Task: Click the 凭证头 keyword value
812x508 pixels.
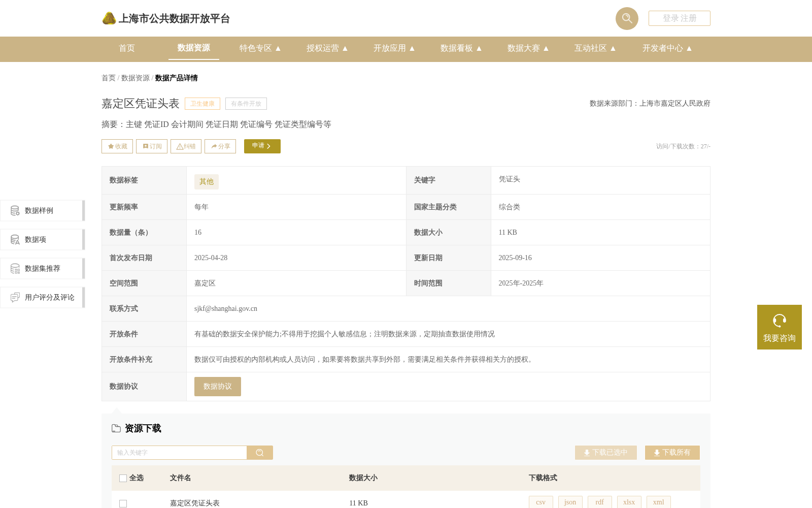Action: (510, 179)
